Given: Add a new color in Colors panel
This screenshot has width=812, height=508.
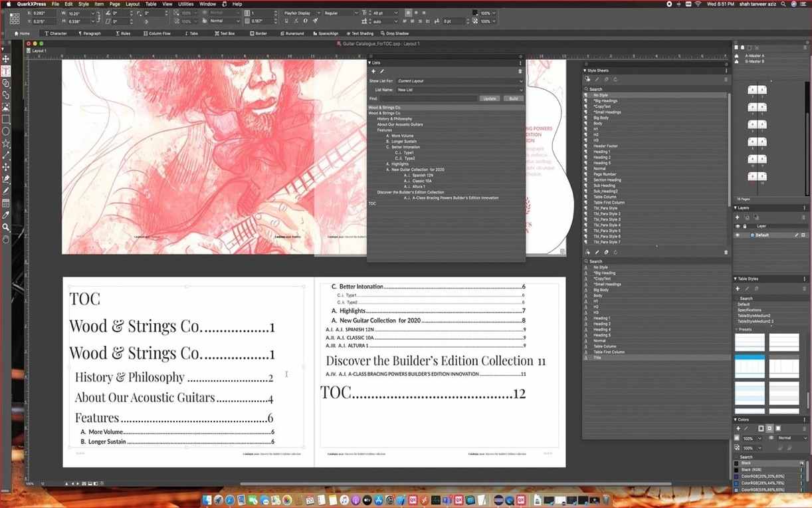Looking at the screenshot, I should (x=738, y=428).
